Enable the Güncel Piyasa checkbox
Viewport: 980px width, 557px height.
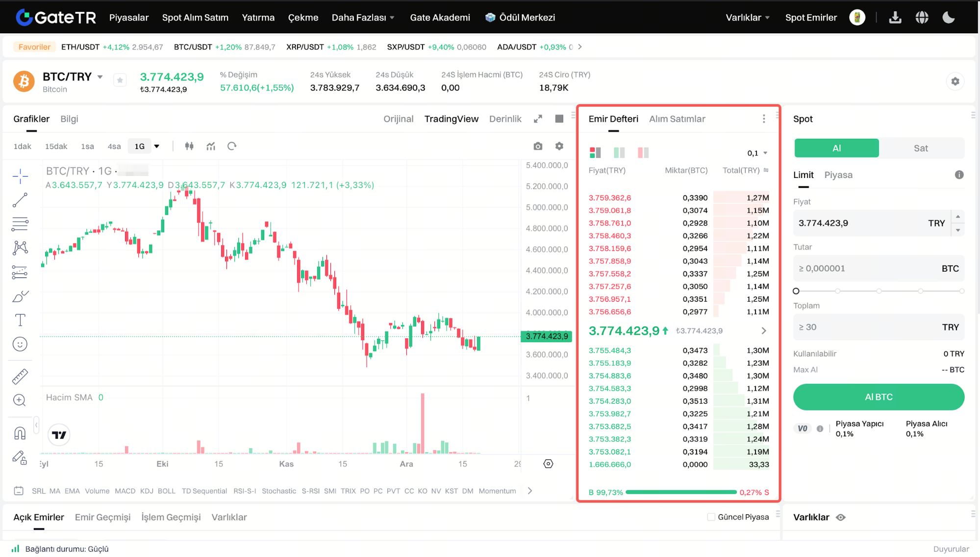coord(711,517)
